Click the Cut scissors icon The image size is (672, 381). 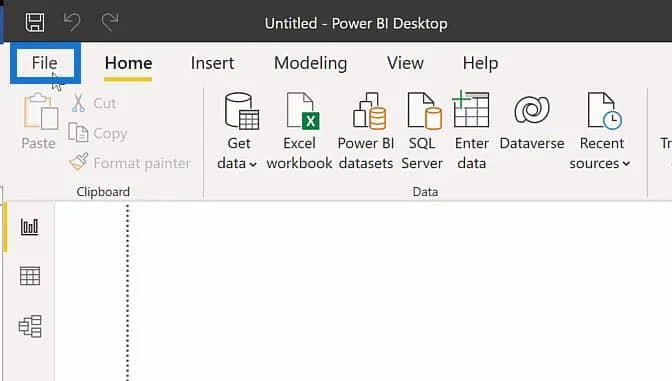coord(78,103)
